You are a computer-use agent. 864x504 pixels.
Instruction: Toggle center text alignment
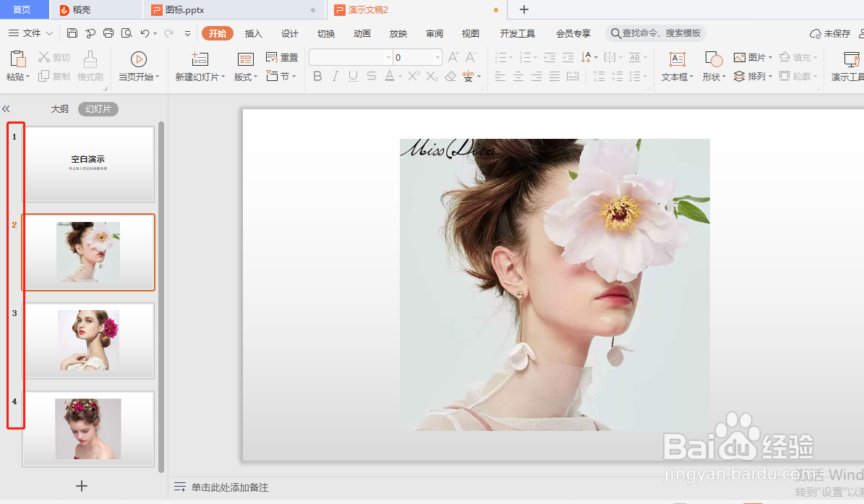518,76
